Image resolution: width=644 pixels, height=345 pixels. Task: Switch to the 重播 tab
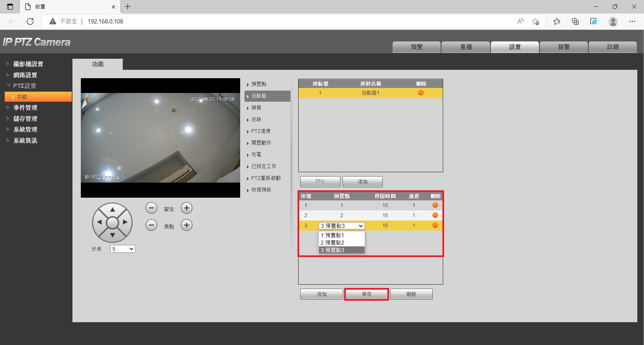[x=466, y=47]
